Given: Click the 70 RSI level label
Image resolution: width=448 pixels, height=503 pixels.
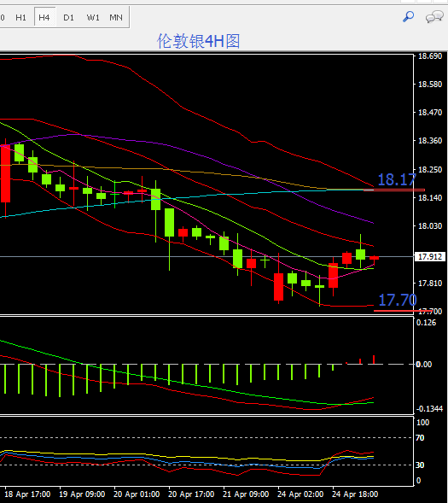Looking at the screenshot, I should coord(420,437).
